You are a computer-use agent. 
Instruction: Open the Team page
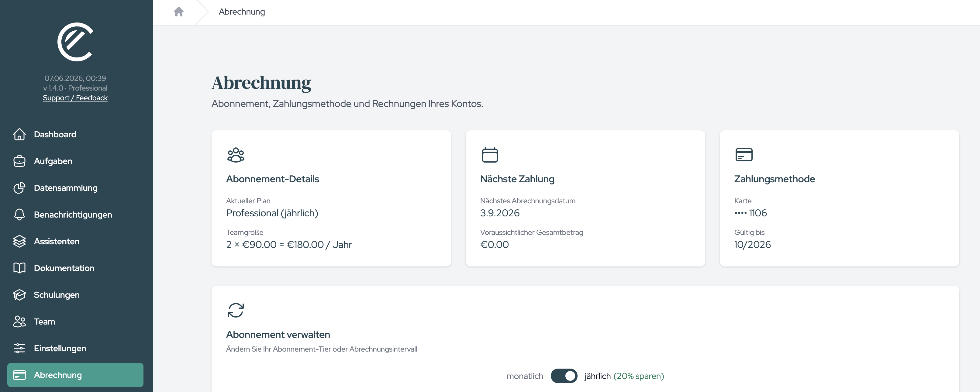coord(75,322)
